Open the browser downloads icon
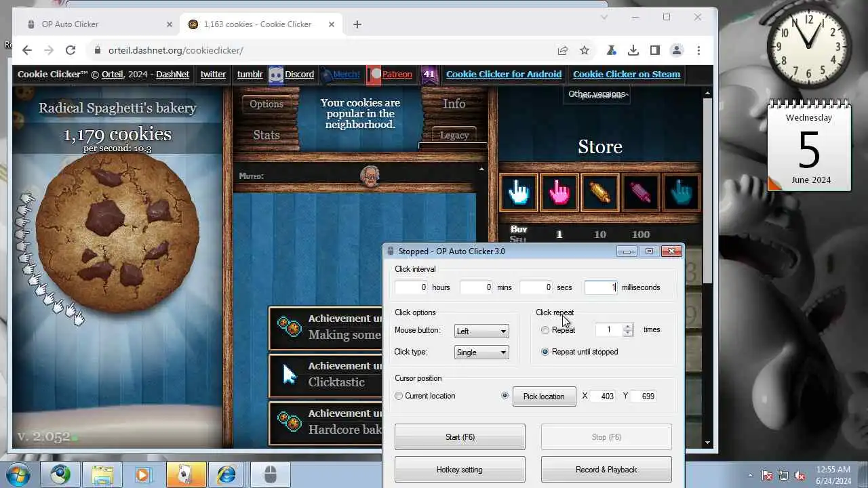Viewport: 868px width, 488px height. click(x=633, y=50)
